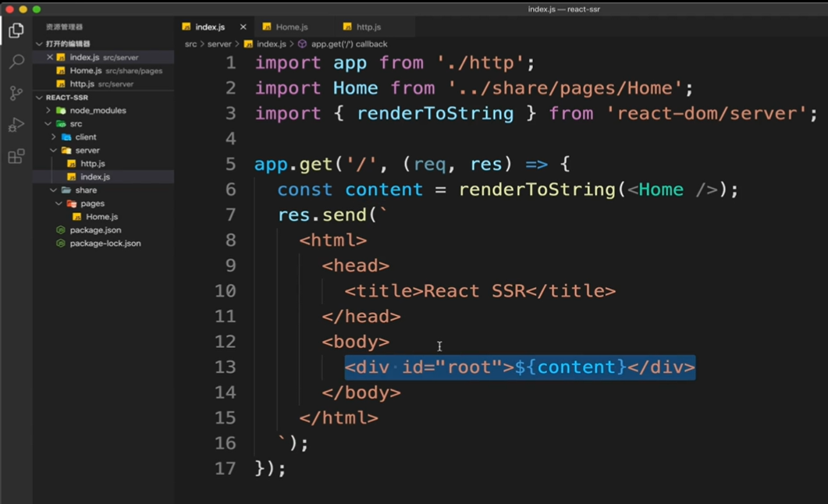Open the Extensions view icon
This screenshot has height=504, width=828.
pos(16,156)
